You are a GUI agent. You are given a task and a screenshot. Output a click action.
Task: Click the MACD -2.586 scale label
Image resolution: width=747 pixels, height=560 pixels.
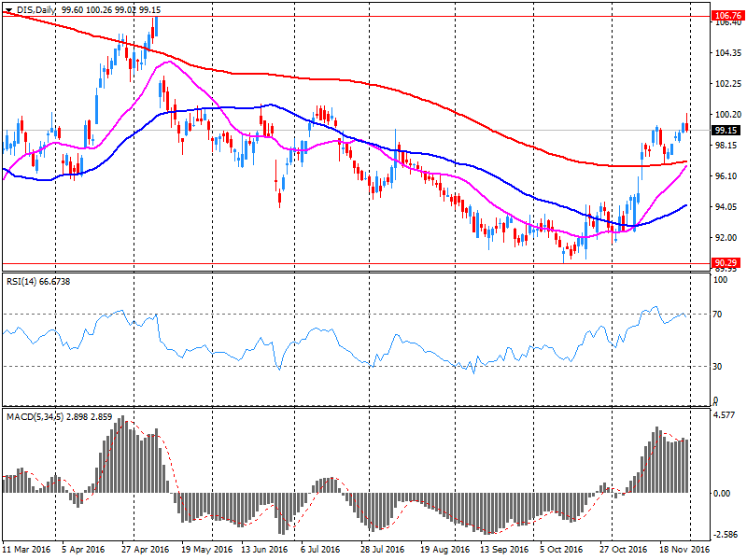(726, 535)
